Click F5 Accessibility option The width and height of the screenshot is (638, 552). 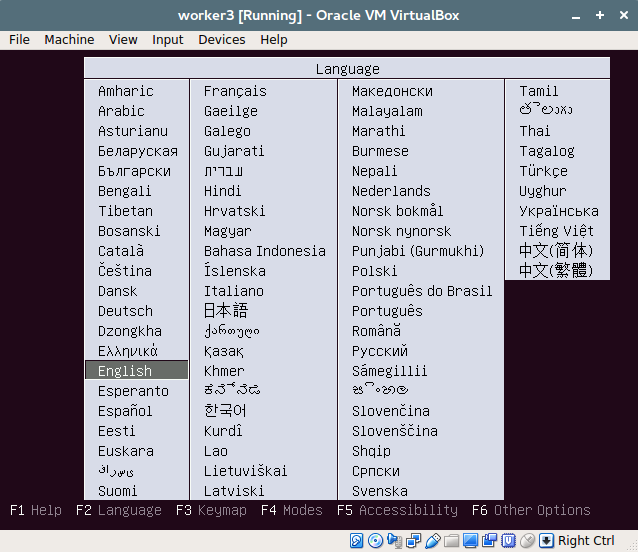[397, 510]
